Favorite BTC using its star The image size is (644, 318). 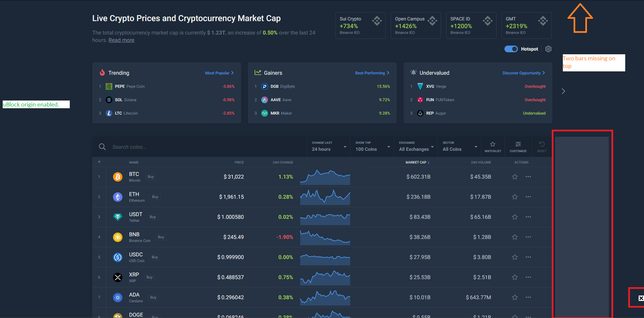pyautogui.click(x=515, y=177)
